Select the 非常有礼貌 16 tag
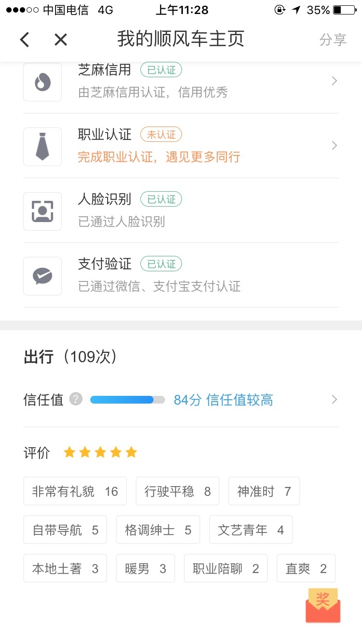The width and height of the screenshot is (362, 644). pos(75,491)
